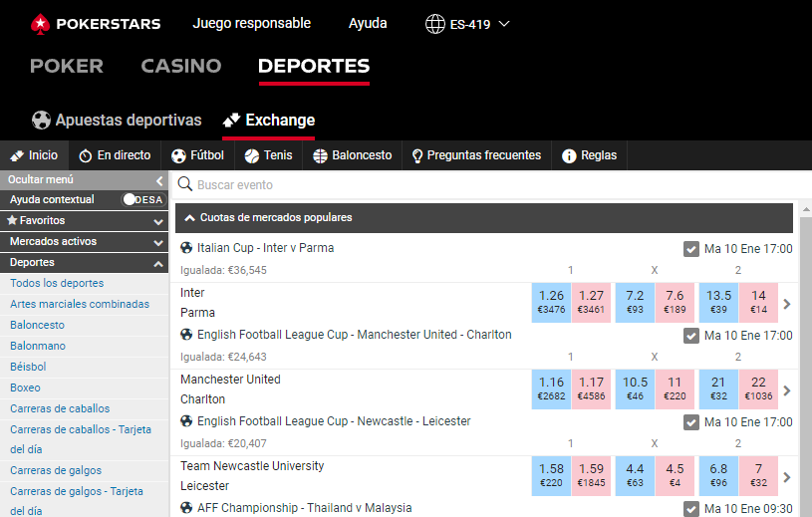
Task: Open Juego responsable link
Action: [252, 23]
